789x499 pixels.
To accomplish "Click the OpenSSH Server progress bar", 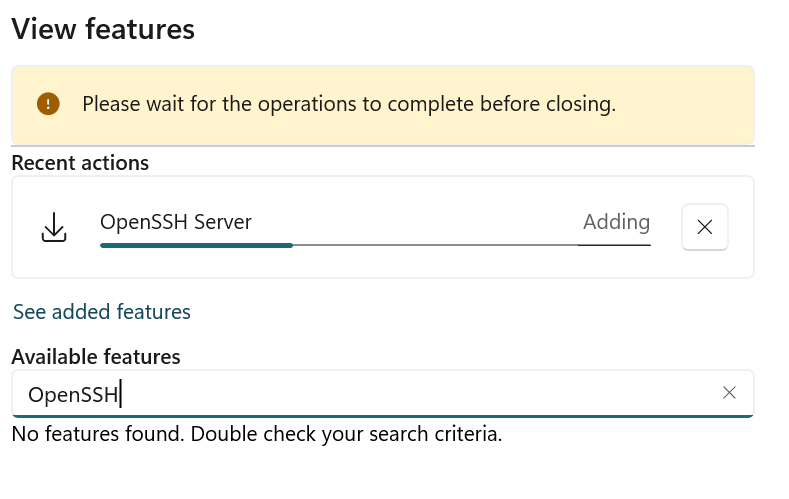I will click(x=375, y=245).
